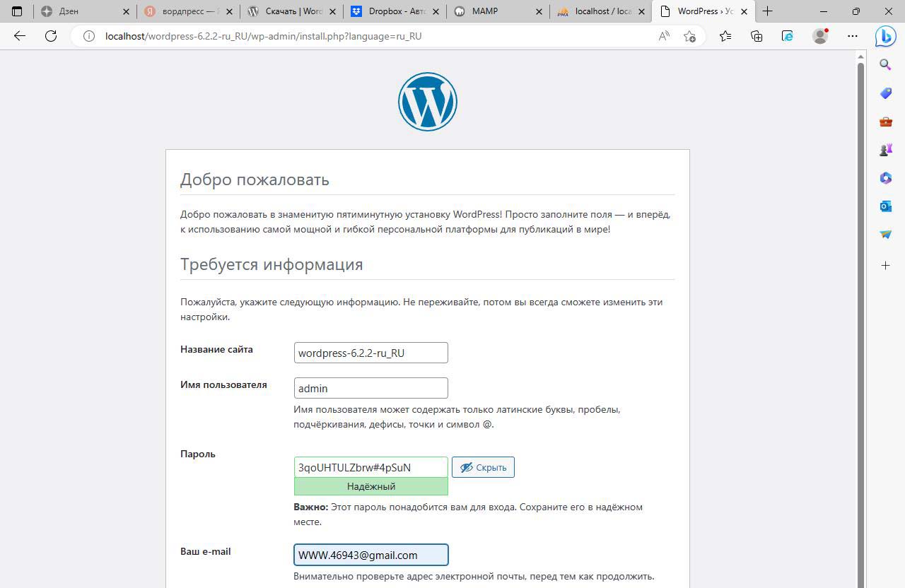Open the Read Aloud icon in address bar

pyautogui.click(x=664, y=36)
